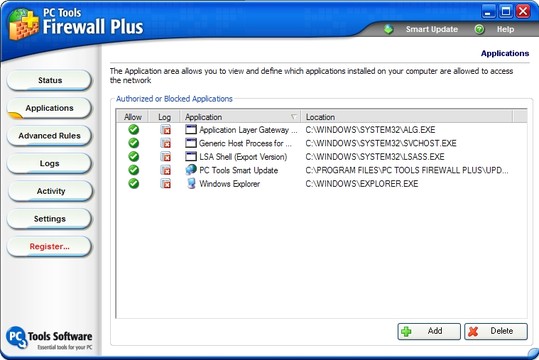Click the green Help question mark icon
539x360 pixels.
pyautogui.click(x=479, y=29)
